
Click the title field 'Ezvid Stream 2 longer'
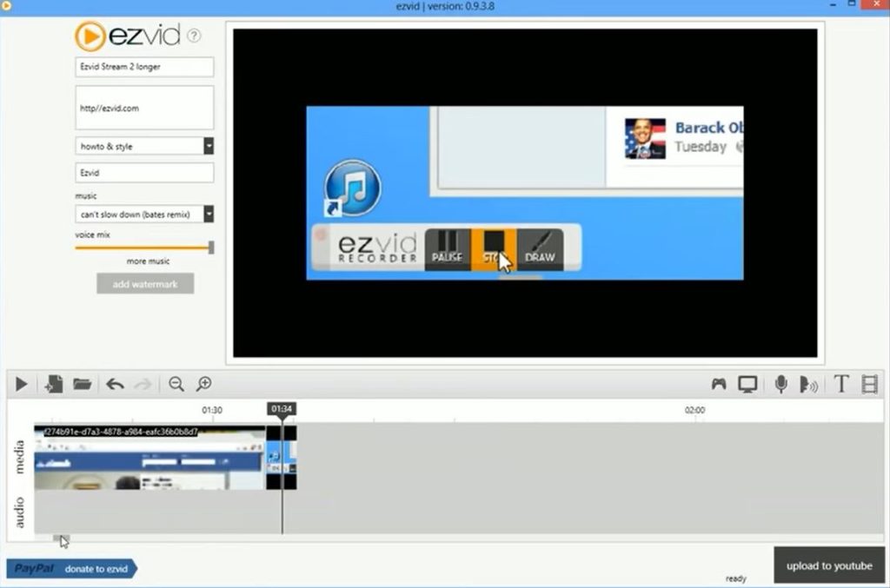144,67
